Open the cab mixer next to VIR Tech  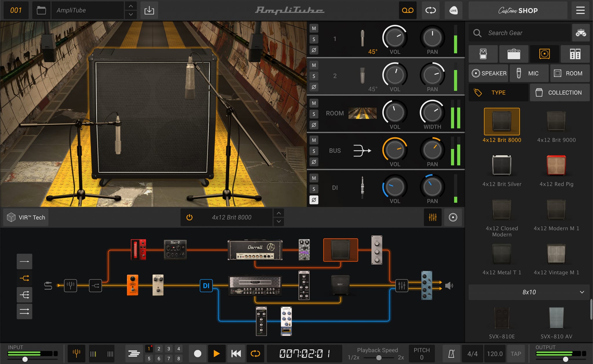point(433,217)
